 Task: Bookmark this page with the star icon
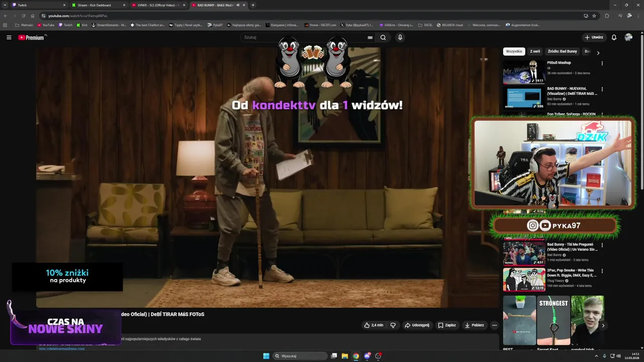click(x=594, y=16)
